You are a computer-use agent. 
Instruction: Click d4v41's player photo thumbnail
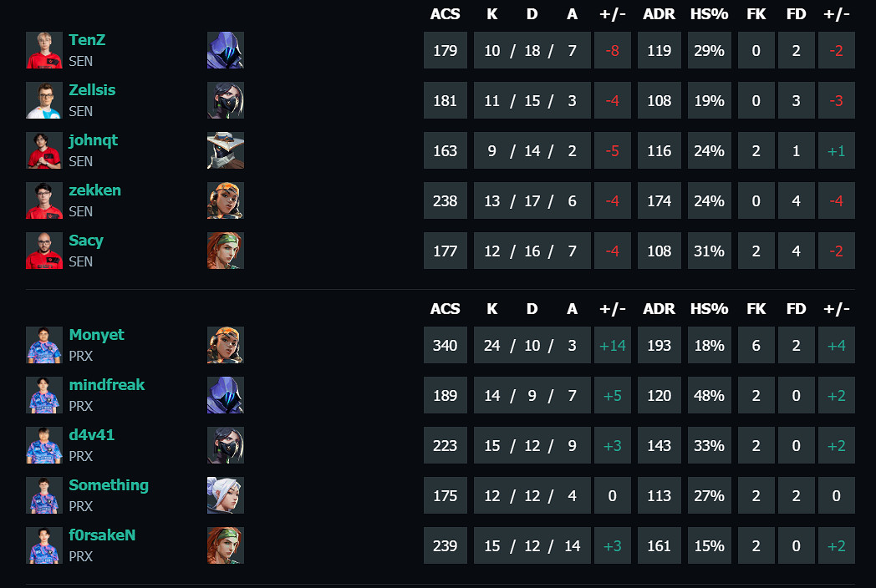pos(44,445)
